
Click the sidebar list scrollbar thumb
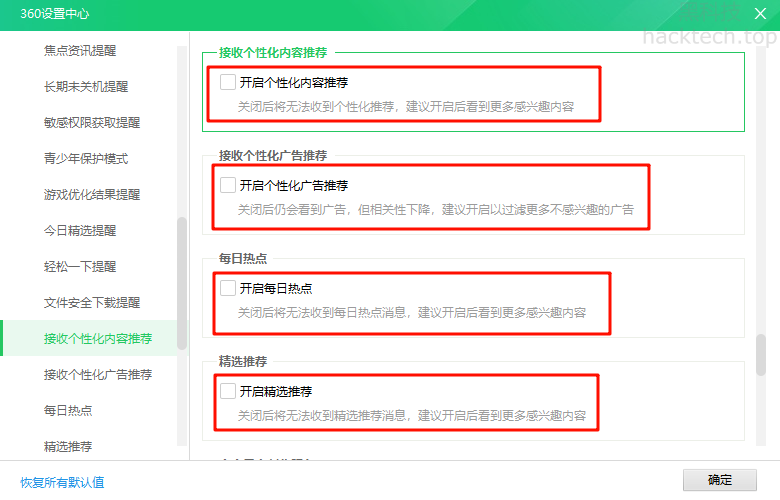[182, 284]
